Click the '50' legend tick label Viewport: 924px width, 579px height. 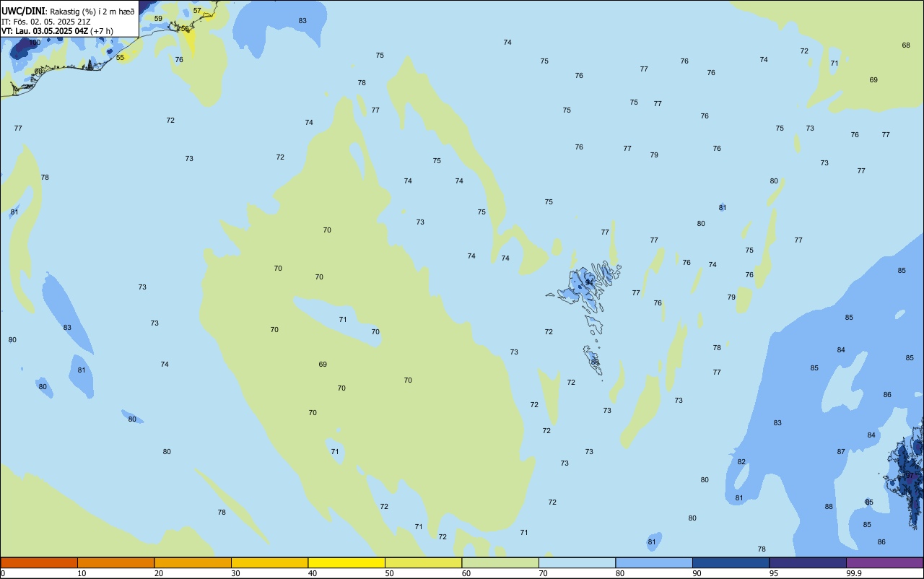(390, 573)
